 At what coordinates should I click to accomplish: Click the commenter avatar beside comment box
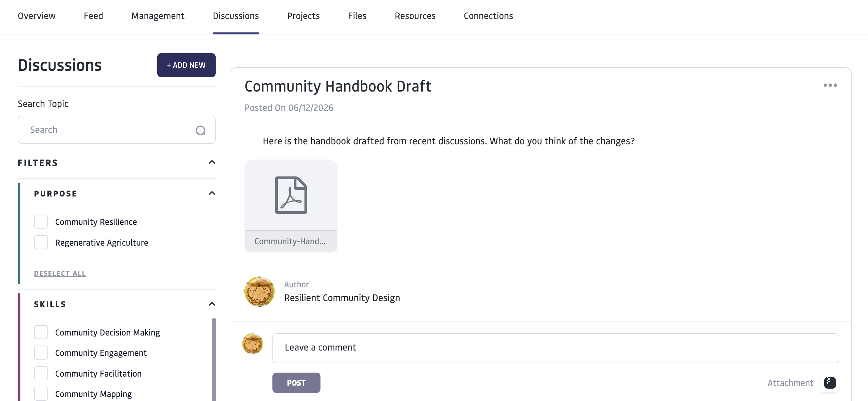pos(252,344)
